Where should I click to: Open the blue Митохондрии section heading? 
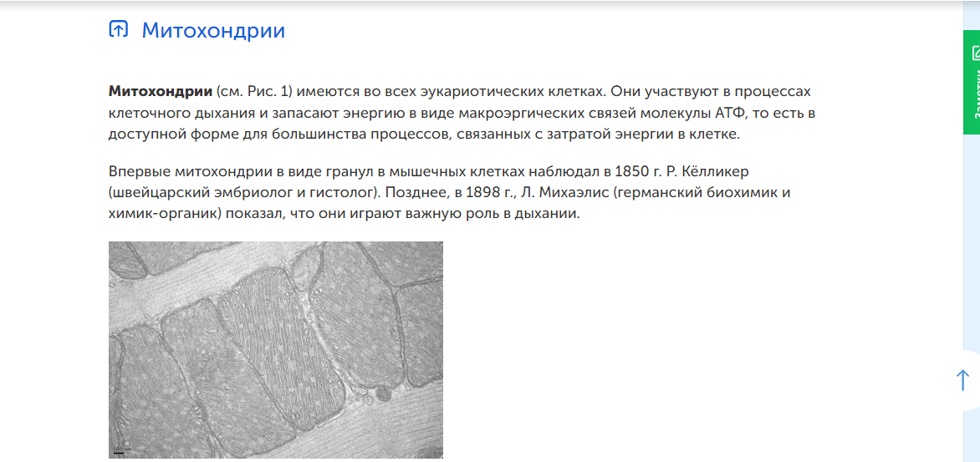coord(213,31)
